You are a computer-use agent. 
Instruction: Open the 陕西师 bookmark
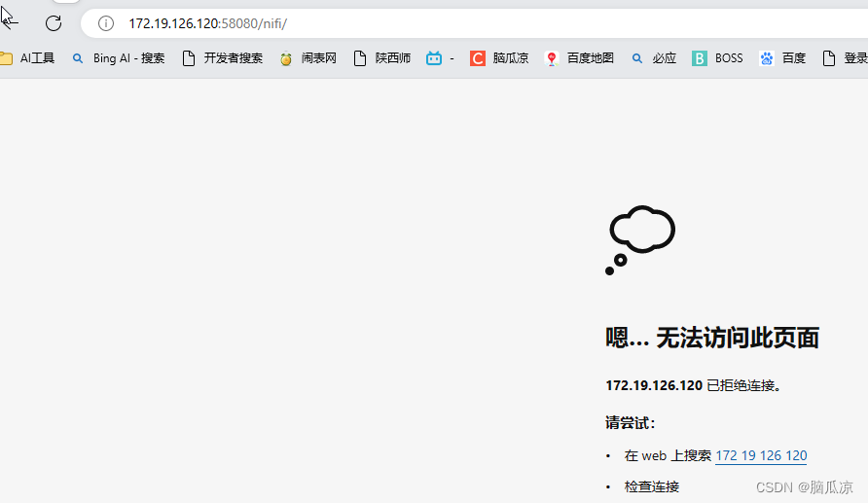click(x=382, y=58)
